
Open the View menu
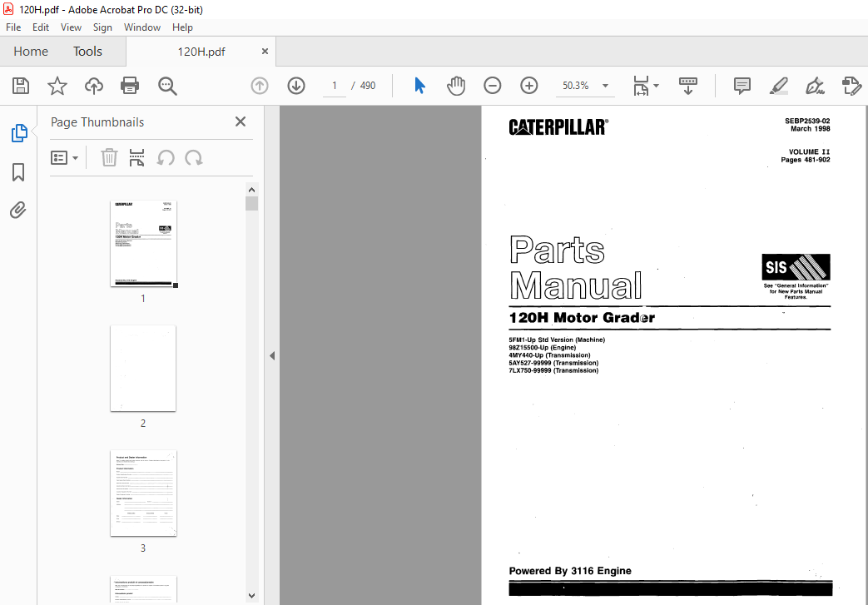point(71,27)
